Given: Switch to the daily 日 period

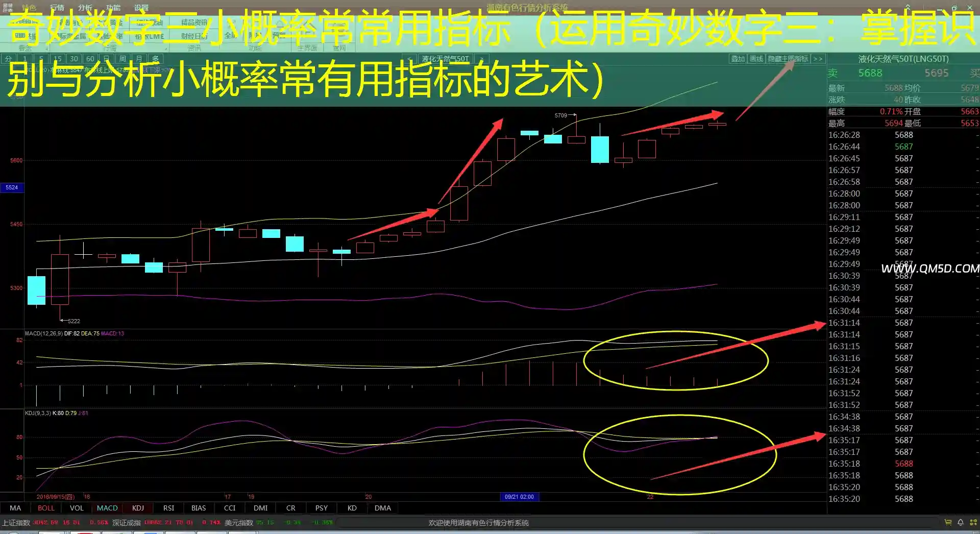Looking at the screenshot, I should (x=106, y=59).
